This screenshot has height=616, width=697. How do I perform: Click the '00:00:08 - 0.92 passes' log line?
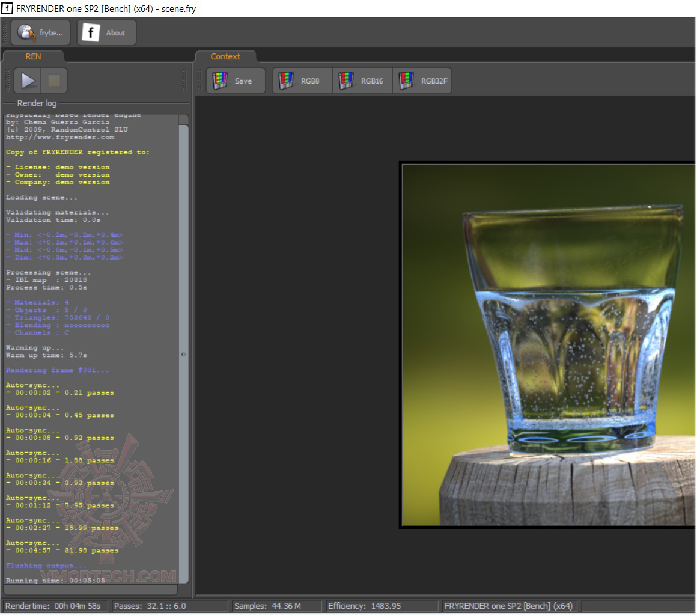click(x=60, y=438)
